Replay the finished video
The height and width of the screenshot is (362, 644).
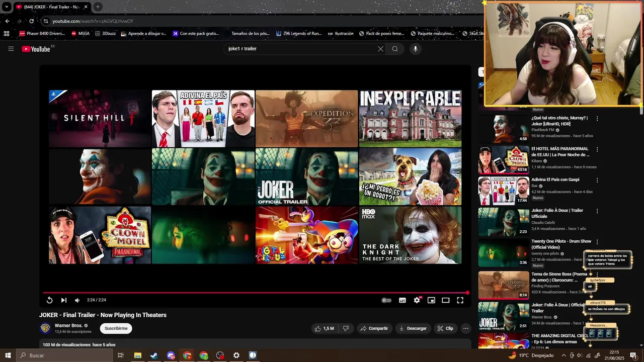[x=49, y=300]
